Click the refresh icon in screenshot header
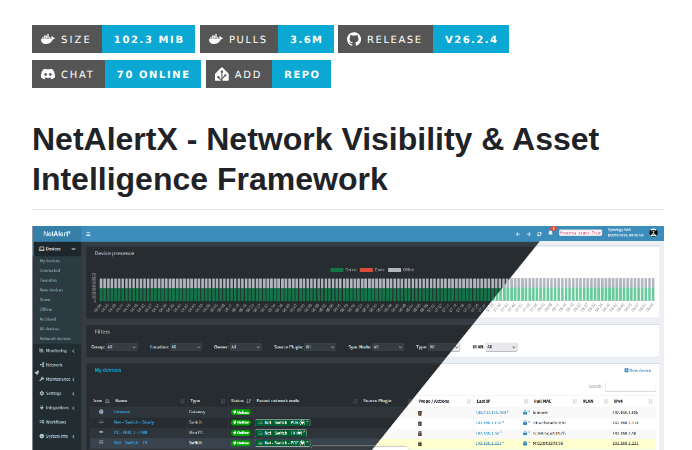Viewport: 692px width, 450px height. pos(539,234)
